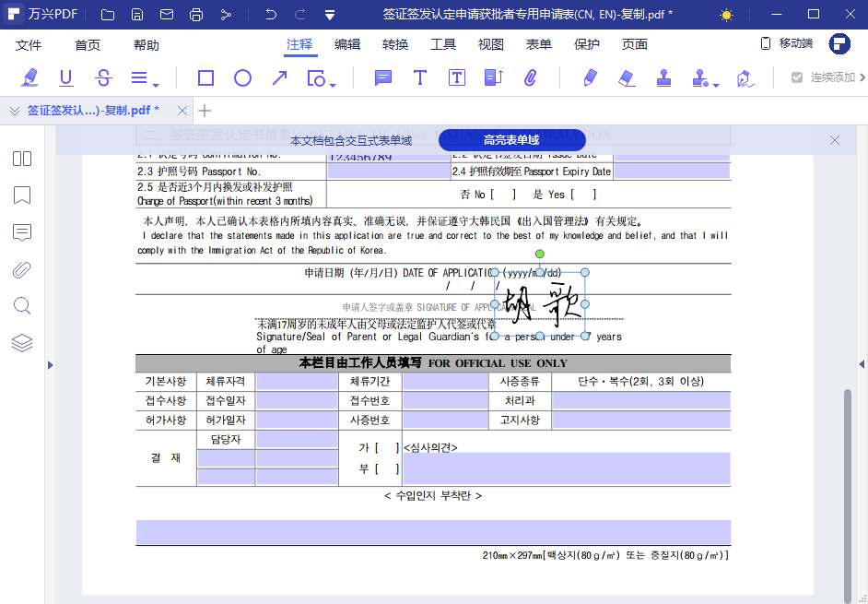Open the tab list chevron before the file tab

(x=15, y=111)
